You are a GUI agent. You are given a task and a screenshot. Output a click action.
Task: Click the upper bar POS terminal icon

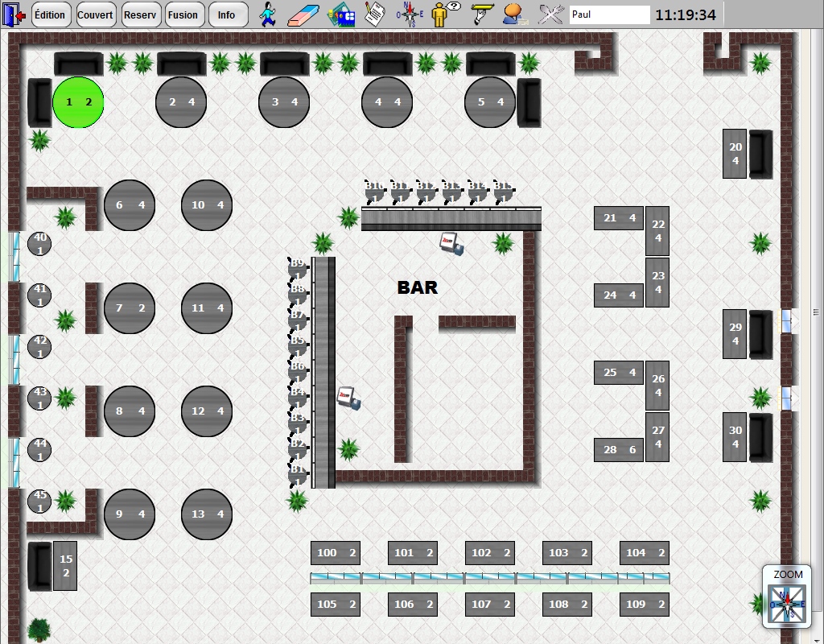tap(451, 243)
